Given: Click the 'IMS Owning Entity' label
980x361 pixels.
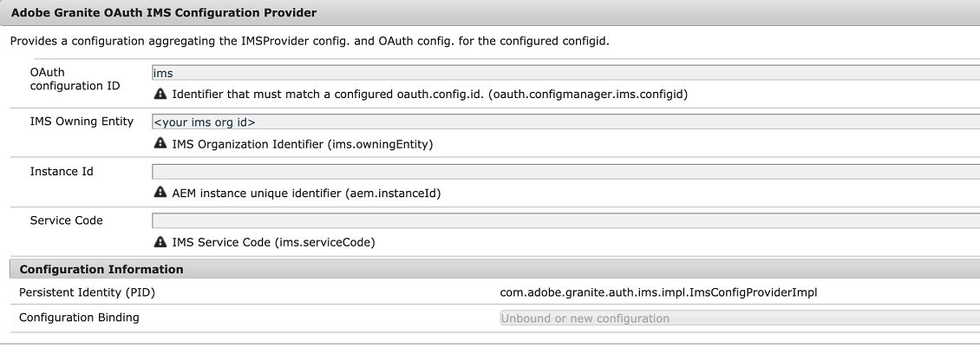Looking at the screenshot, I should [82, 121].
